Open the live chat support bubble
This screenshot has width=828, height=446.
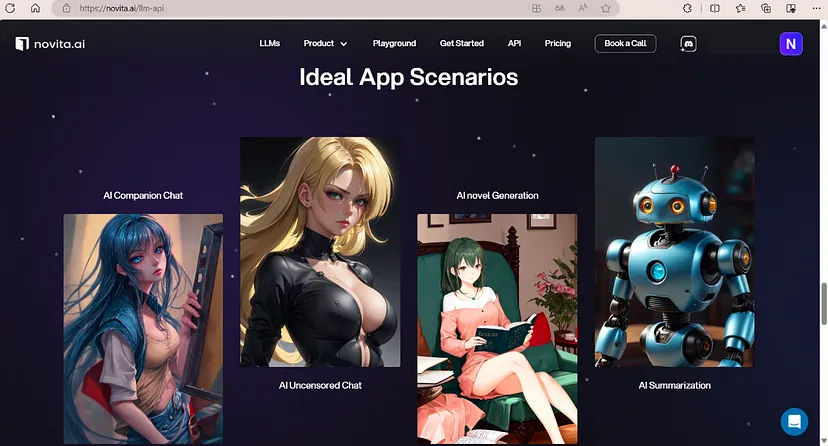(x=794, y=422)
